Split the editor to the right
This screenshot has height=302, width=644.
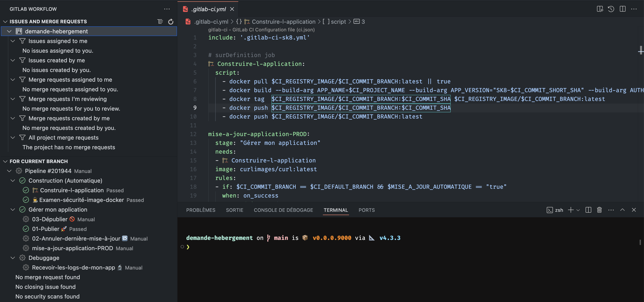coord(622,9)
